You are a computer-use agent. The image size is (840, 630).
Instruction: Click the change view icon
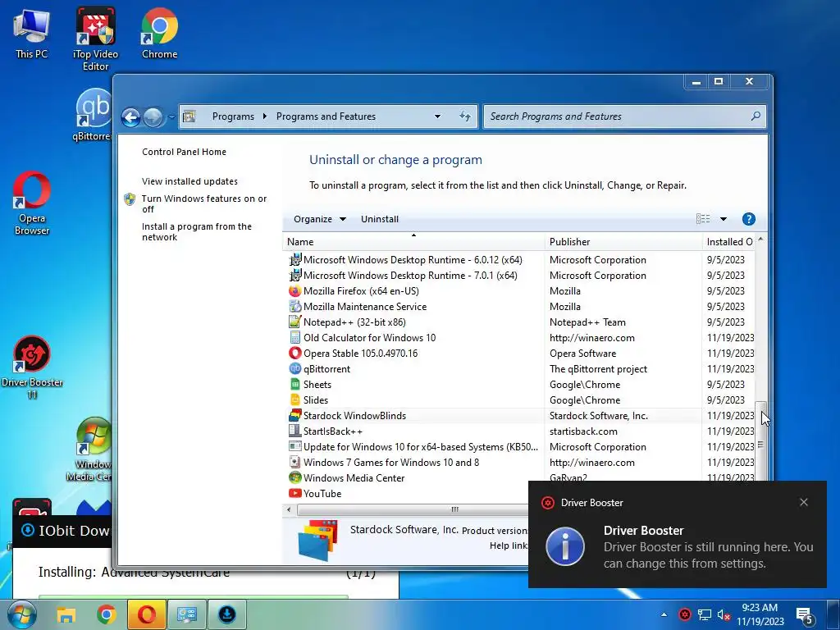[x=703, y=218]
